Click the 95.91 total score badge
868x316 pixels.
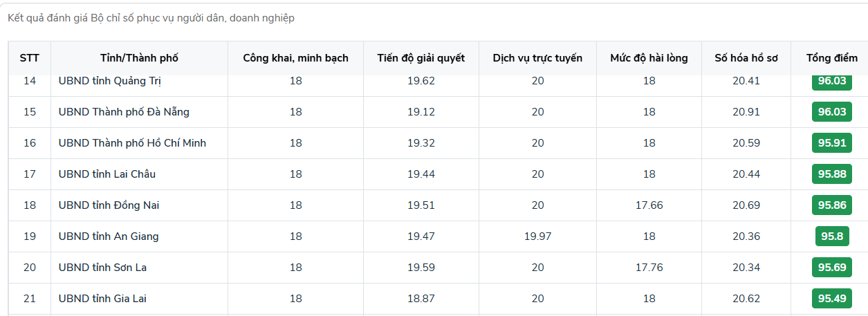pos(832,143)
